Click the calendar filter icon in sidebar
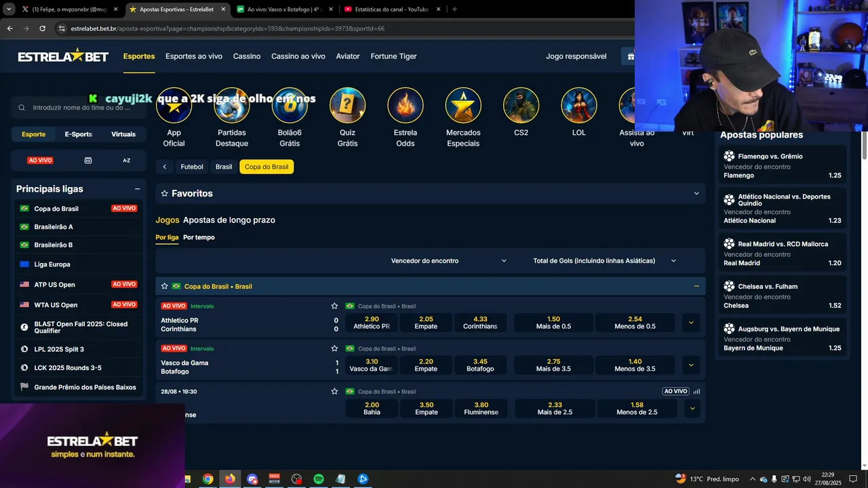This screenshot has width=868, height=488. point(88,161)
